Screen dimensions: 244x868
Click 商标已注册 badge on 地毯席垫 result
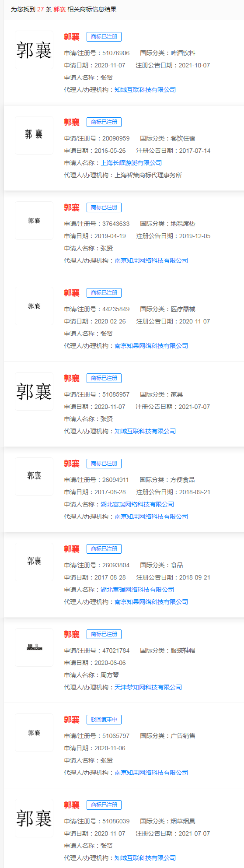pos(104,207)
